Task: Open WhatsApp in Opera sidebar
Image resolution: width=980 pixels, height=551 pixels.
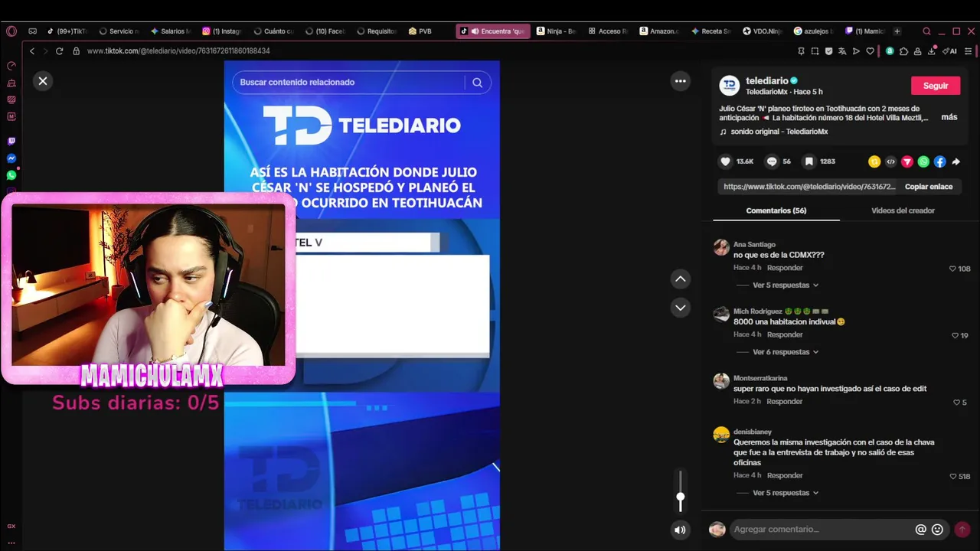Action: (11, 175)
